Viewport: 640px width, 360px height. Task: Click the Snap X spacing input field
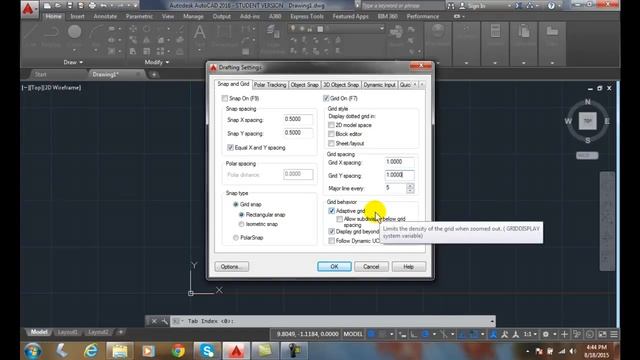click(x=298, y=119)
